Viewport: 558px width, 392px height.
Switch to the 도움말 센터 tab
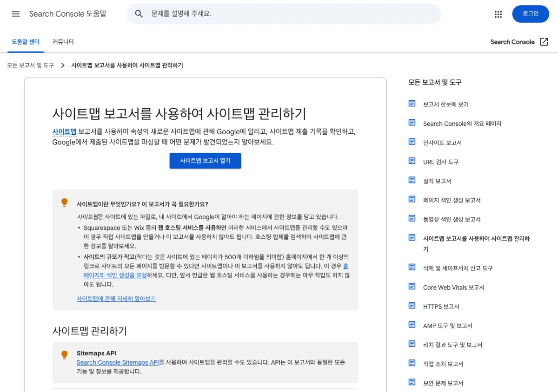point(26,42)
